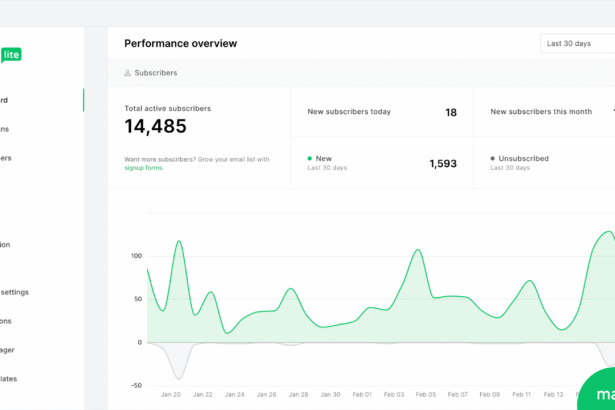615x410 pixels.
Task: Click the gray Unsubscribed legend dot
Action: (x=493, y=159)
